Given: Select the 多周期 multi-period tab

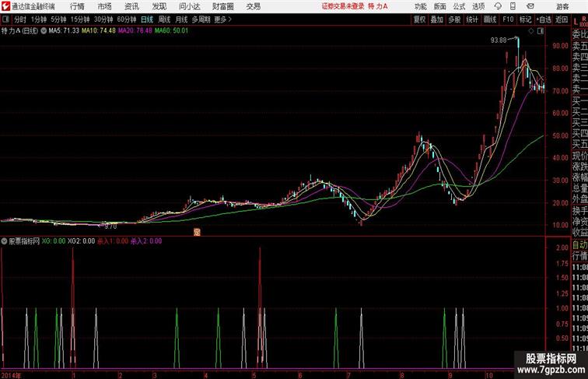Looking at the screenshot, I should [x=201, y=19].
